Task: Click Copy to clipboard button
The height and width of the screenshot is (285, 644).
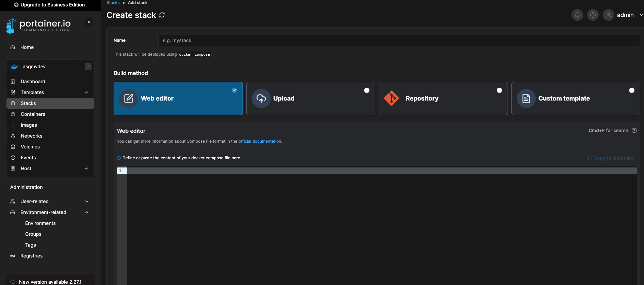Action: 610,158
